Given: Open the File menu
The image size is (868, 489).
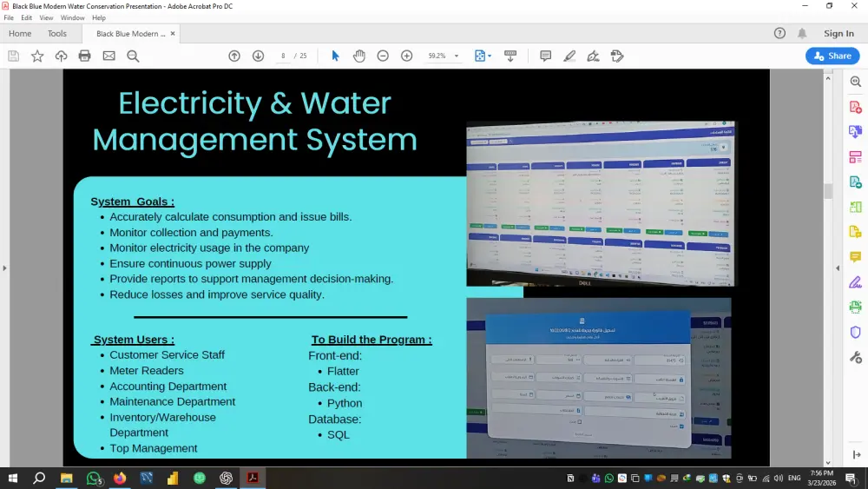Looking at the screenshot, I should (9, 17).
